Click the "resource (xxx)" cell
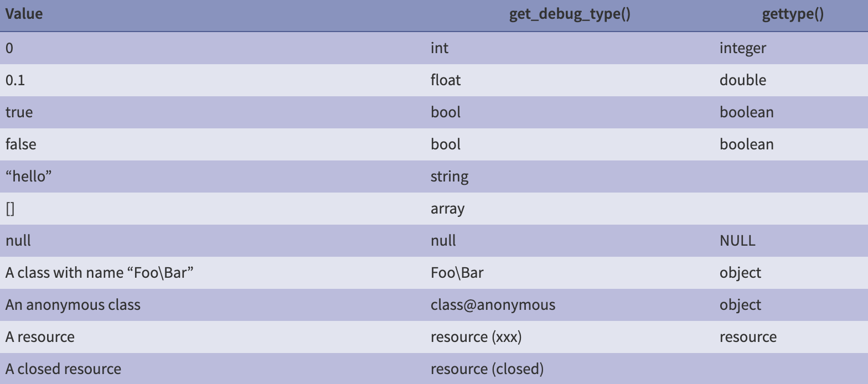 (476, 337)
